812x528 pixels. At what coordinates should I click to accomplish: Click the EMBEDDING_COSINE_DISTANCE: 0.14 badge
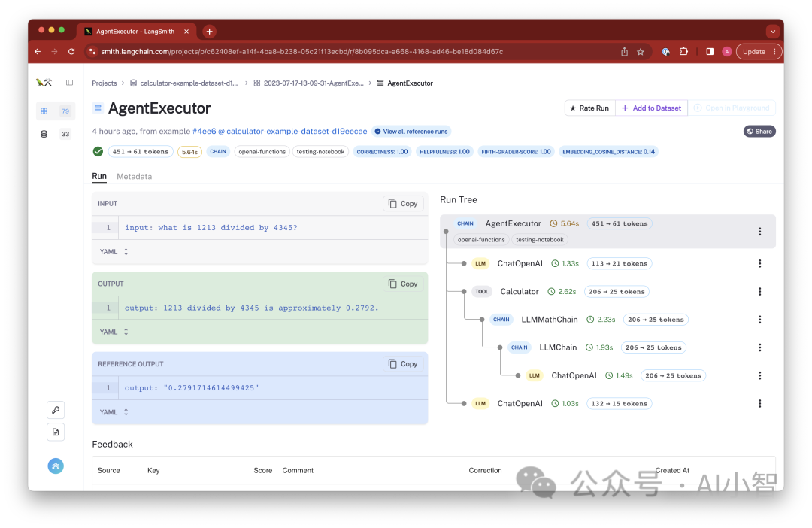[608, 152]
